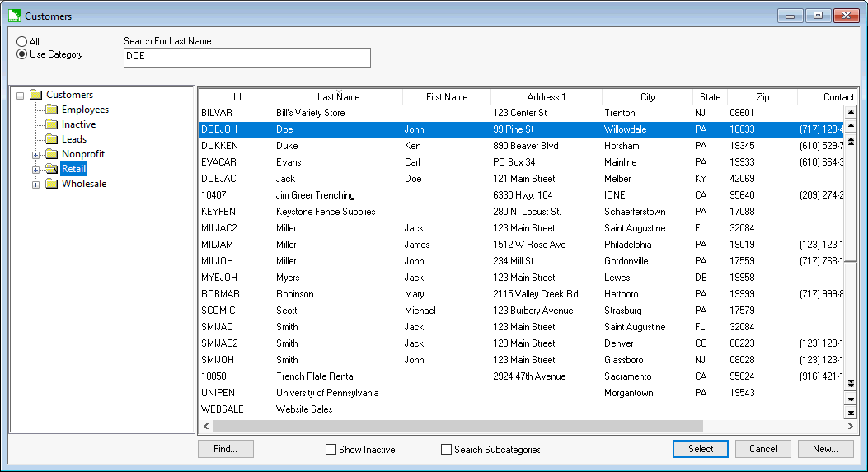Click the Leads folder icon
Image resolution: width=868 pixels, height=472 pixels.
point(51,139)
